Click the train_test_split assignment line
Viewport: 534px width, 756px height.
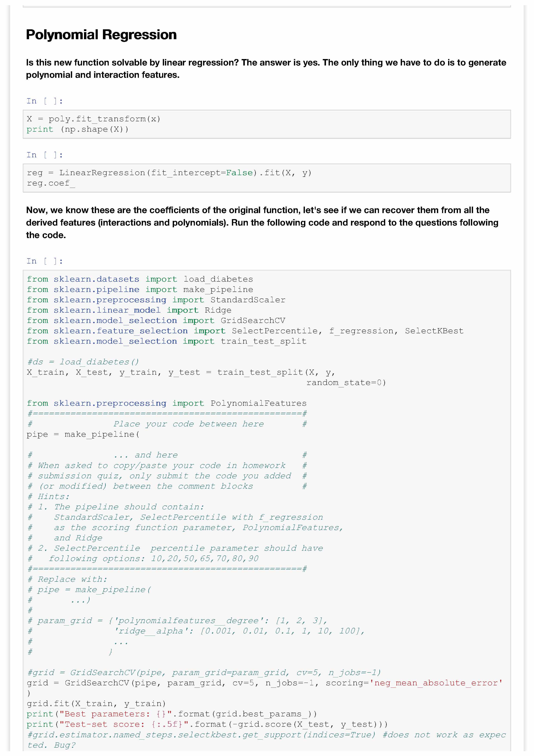(181, 373)
